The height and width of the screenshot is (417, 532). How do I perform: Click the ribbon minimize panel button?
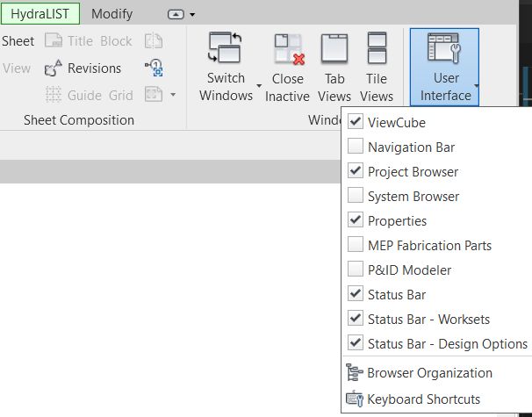pos(176,14)
